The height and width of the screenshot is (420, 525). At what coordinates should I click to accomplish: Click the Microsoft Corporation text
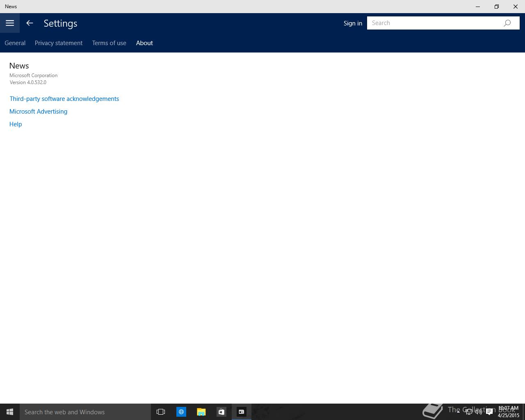34,75
